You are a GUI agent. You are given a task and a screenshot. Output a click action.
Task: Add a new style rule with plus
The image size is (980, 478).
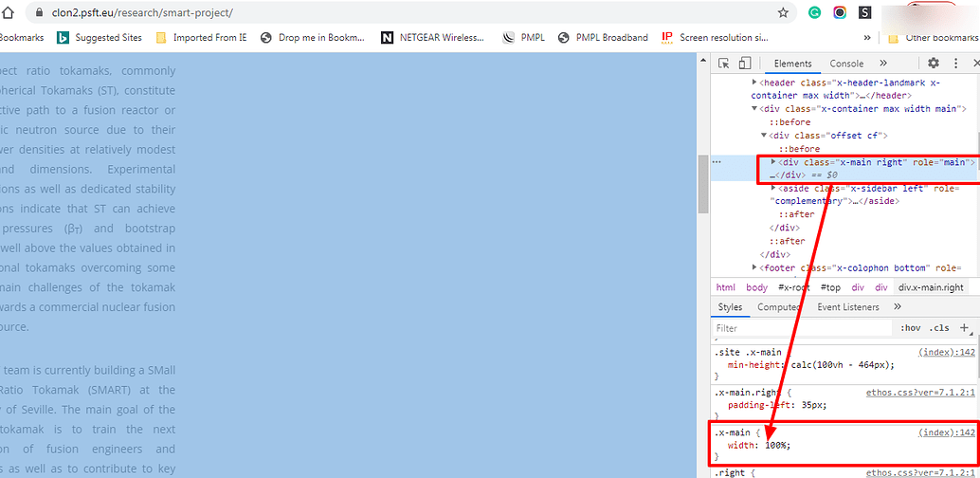(x=965, y=327)
